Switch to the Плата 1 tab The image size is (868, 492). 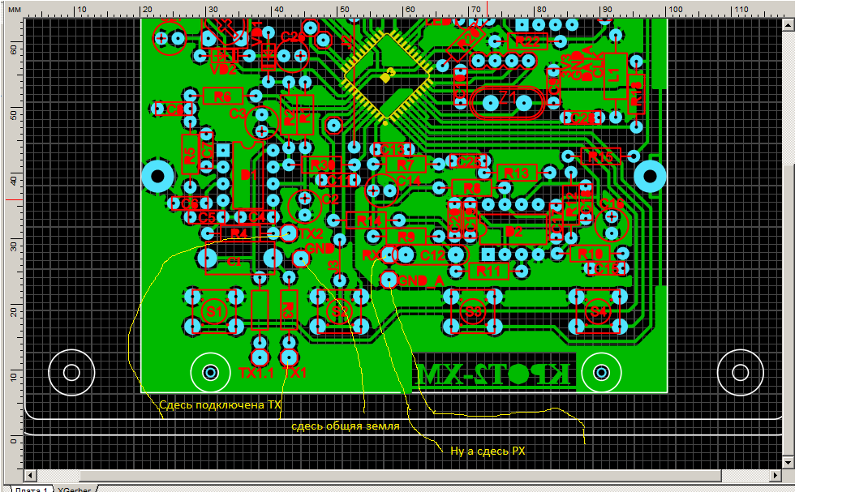click(31, 489)
